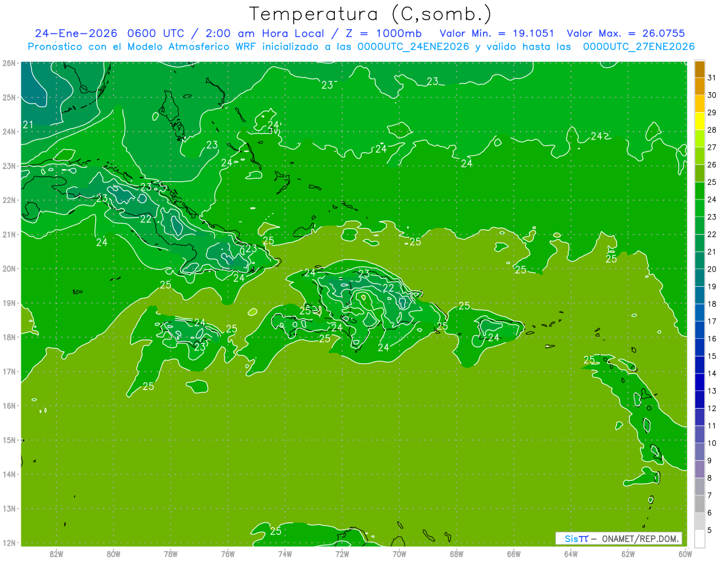Image resolution: width=728 pixels, height=562 pixels.
Task: Pick the dark orange band between 30 and 31
Action: (x=699, y=86)
